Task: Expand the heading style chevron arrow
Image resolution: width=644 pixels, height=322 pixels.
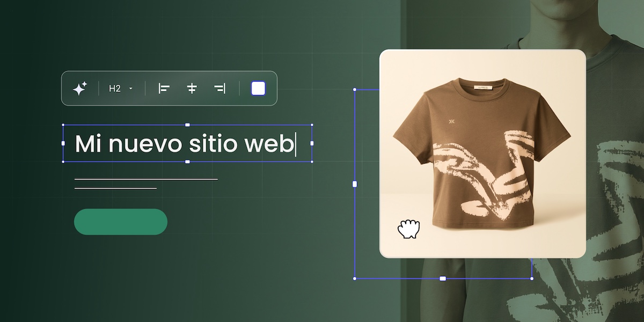Action: click(x=130, y=88)
